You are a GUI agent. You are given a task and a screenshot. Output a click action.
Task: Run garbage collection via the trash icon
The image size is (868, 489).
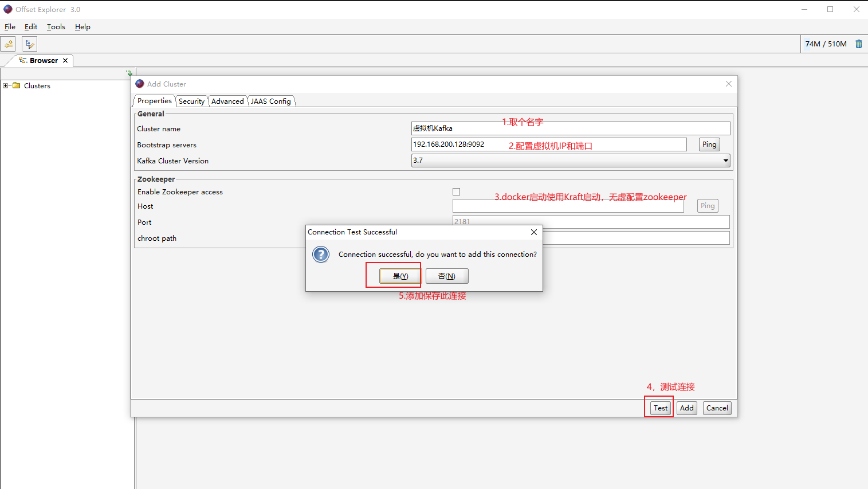859,44
